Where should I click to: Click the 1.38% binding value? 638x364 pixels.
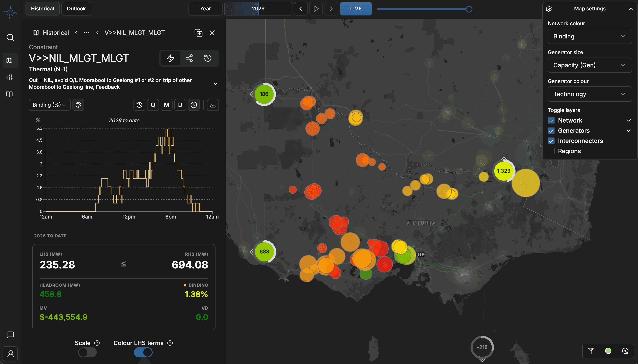(196, 294)
